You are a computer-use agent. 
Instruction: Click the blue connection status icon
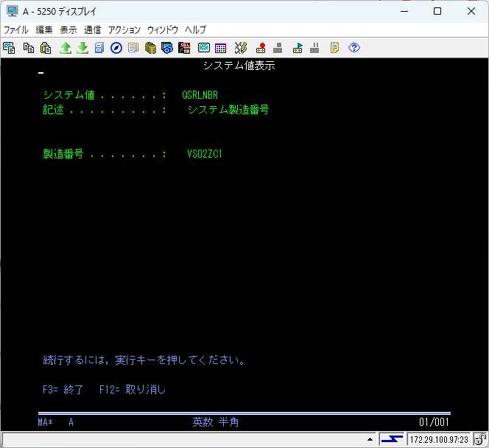pos(392,439)
